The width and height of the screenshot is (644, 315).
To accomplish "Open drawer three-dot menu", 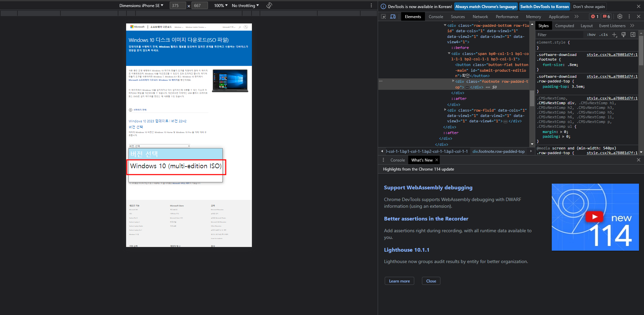I will [383, 160].
